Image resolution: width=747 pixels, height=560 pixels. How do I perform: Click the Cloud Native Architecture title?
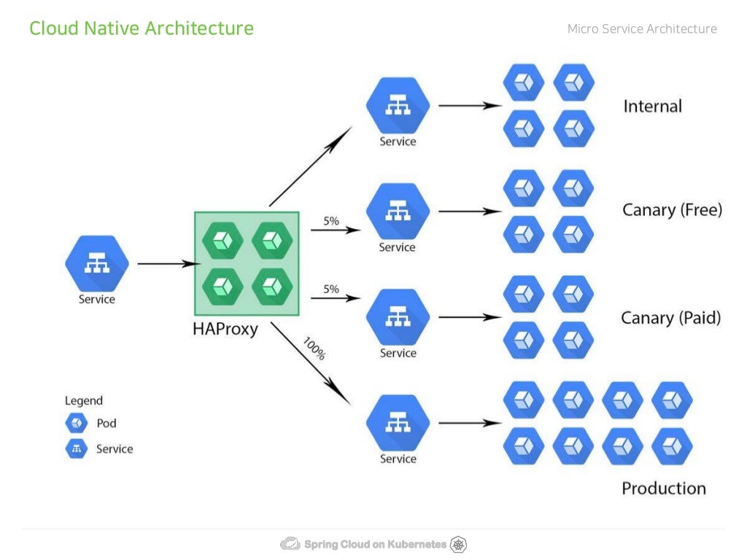(x=142, y=28)
